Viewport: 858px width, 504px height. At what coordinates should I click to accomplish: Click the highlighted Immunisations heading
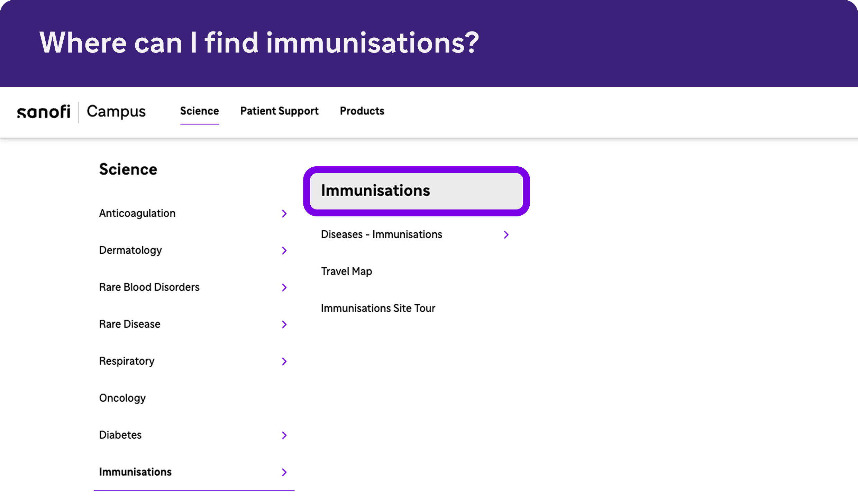(x=375, y=191)
